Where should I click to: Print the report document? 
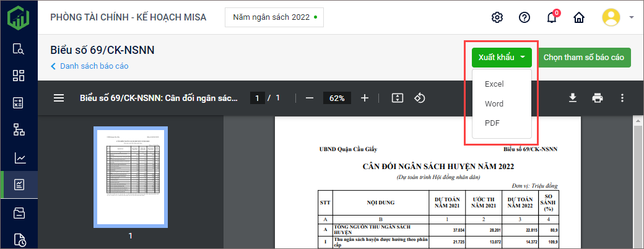pyautogui.click(x=597, y=98)
